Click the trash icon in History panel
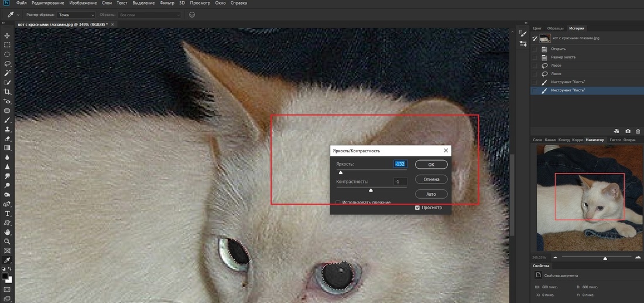Image resolution: width=644 pixels, height=303 pixels. [x=639, y=131]
